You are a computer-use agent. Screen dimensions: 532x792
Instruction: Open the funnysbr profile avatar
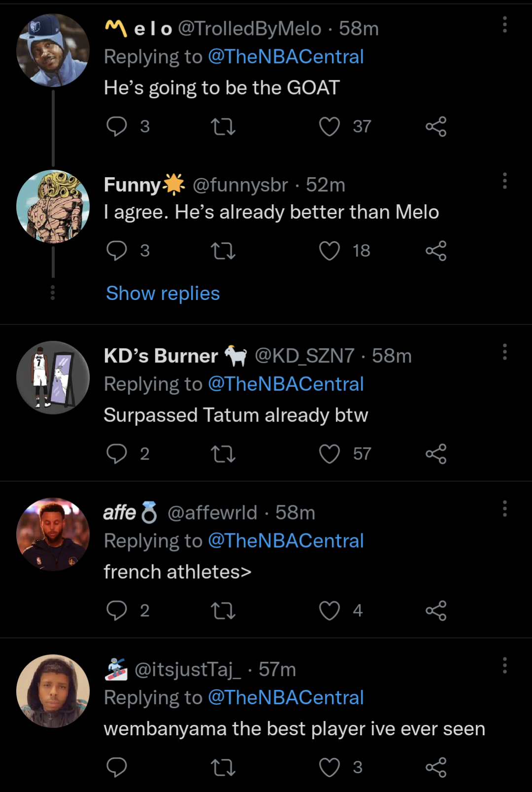[53, 206]
